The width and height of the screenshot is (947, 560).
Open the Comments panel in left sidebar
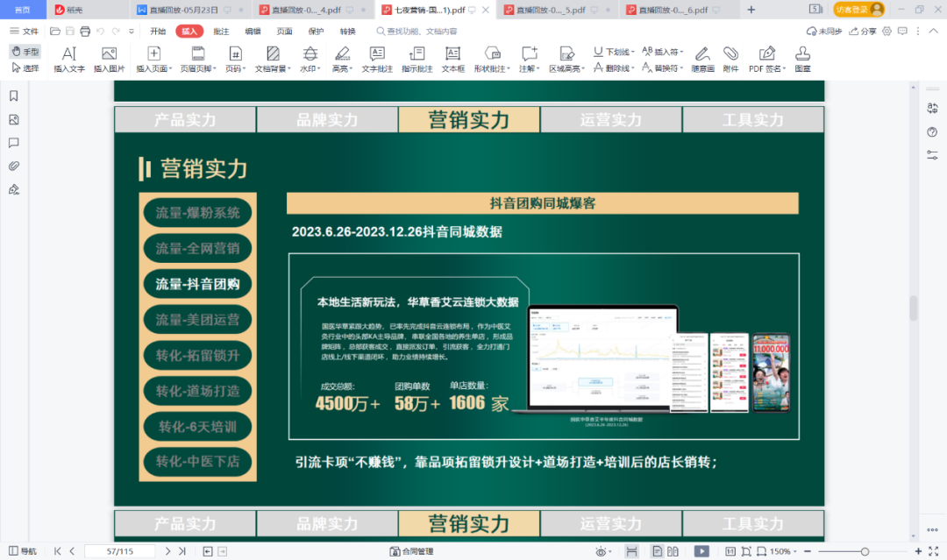coord(14,143)
